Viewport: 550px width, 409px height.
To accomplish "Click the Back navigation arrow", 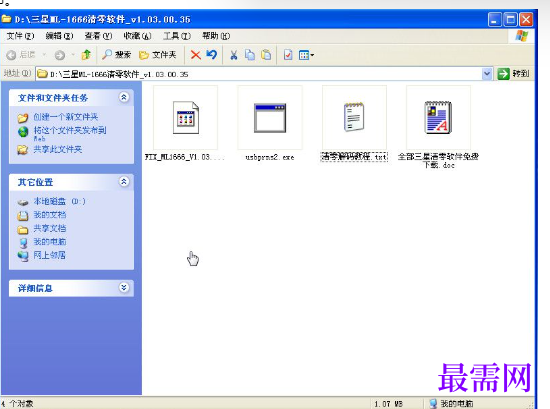I will [x=12, y=55].
